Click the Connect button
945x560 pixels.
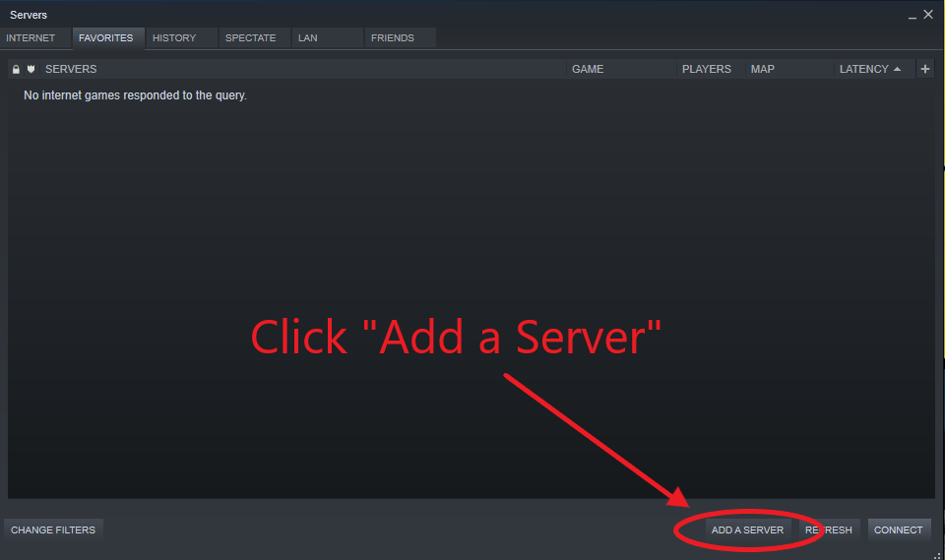[899, 529]
